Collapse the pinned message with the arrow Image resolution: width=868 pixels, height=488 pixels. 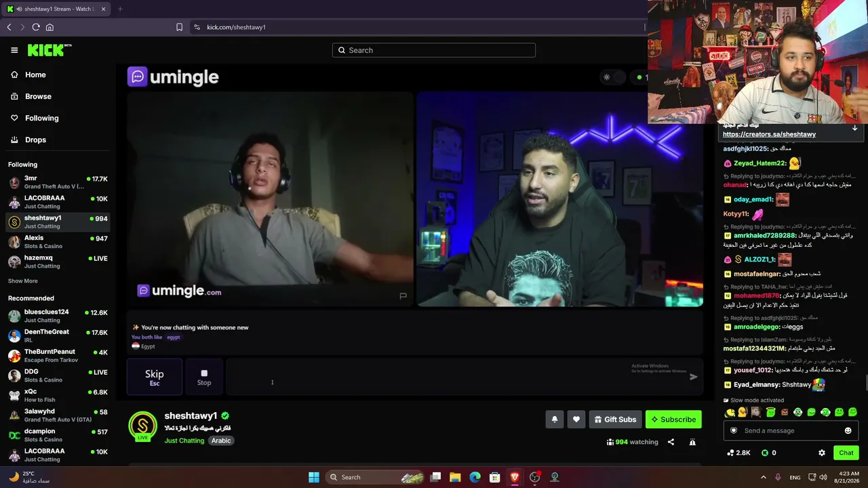(854, 128)
